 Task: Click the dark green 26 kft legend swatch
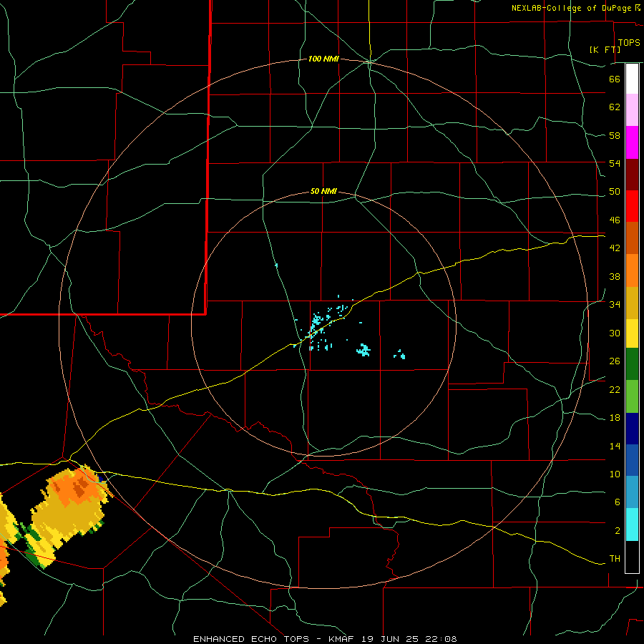coord(632,364)
